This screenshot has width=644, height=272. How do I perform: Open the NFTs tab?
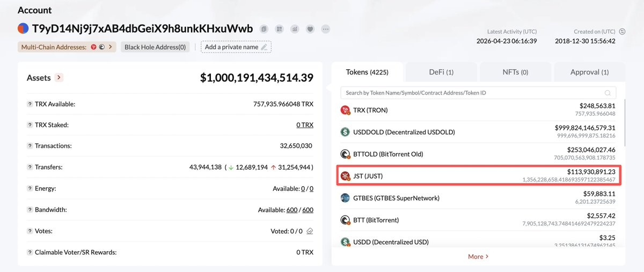(515, 72)
